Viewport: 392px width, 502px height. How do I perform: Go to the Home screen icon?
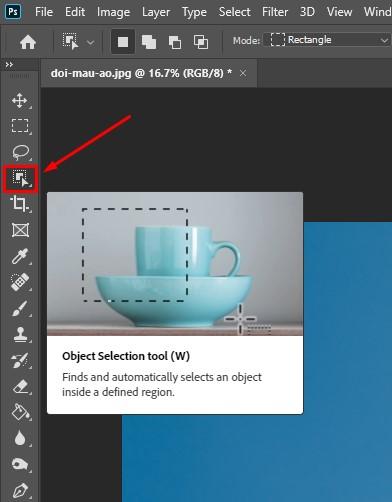coord(28,42)
